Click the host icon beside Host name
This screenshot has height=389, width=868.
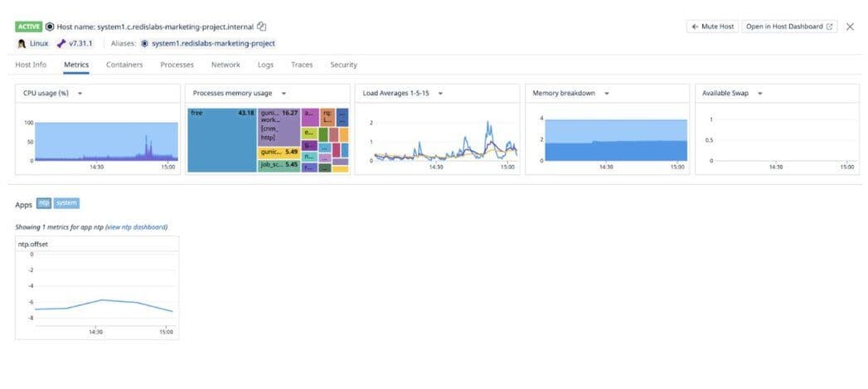50,27
